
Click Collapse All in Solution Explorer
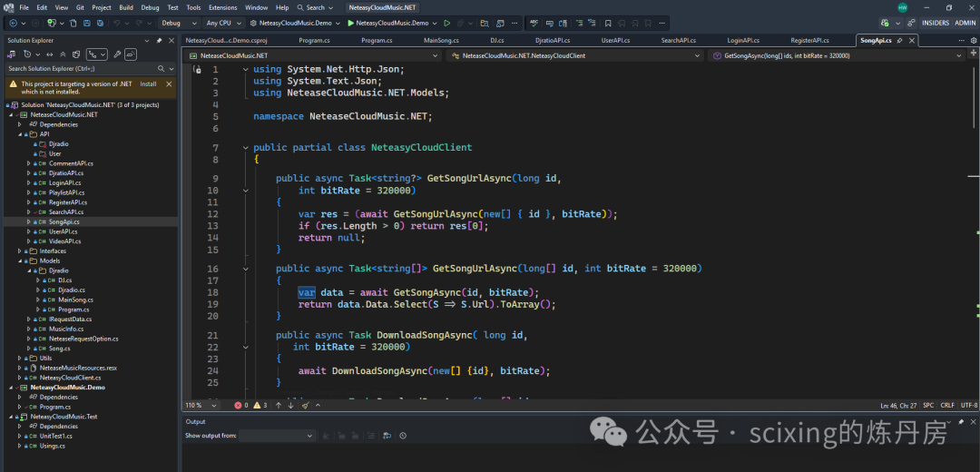pos(64,54)
